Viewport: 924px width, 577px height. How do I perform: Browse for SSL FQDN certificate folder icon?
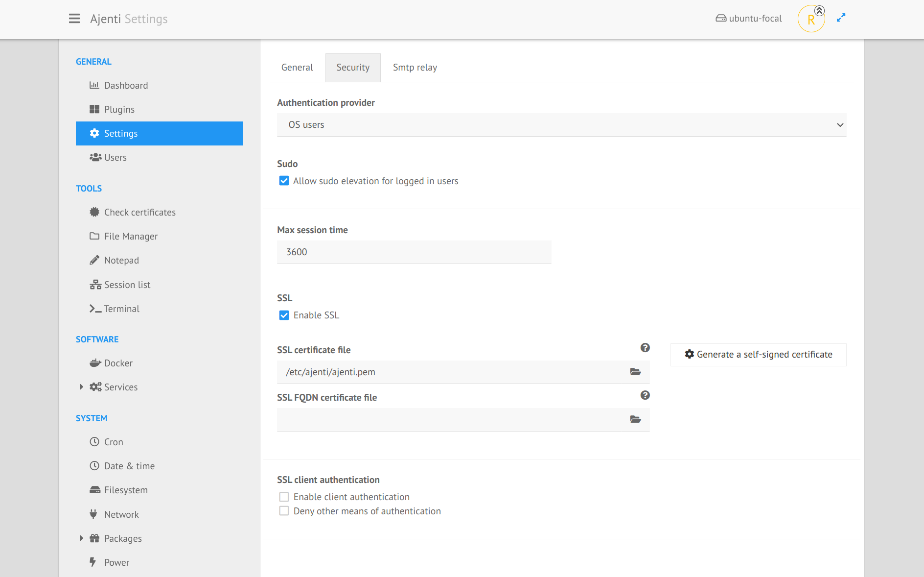click(635, 419)
